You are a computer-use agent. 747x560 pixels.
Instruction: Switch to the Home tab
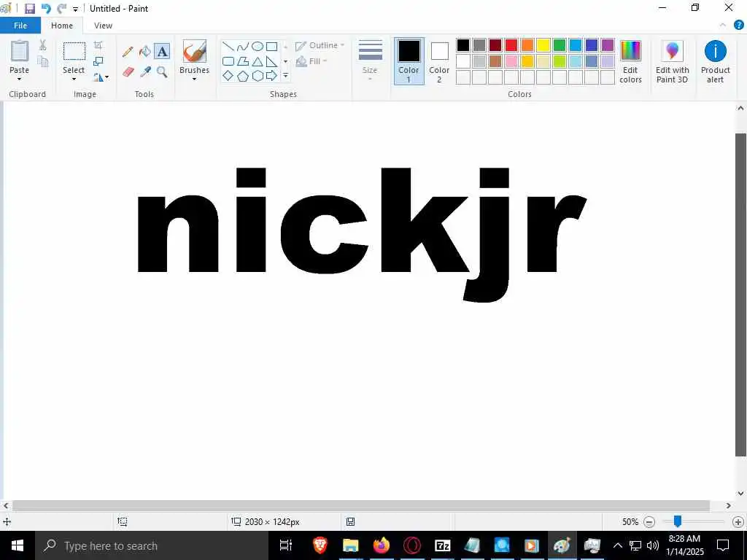(62, 26)
